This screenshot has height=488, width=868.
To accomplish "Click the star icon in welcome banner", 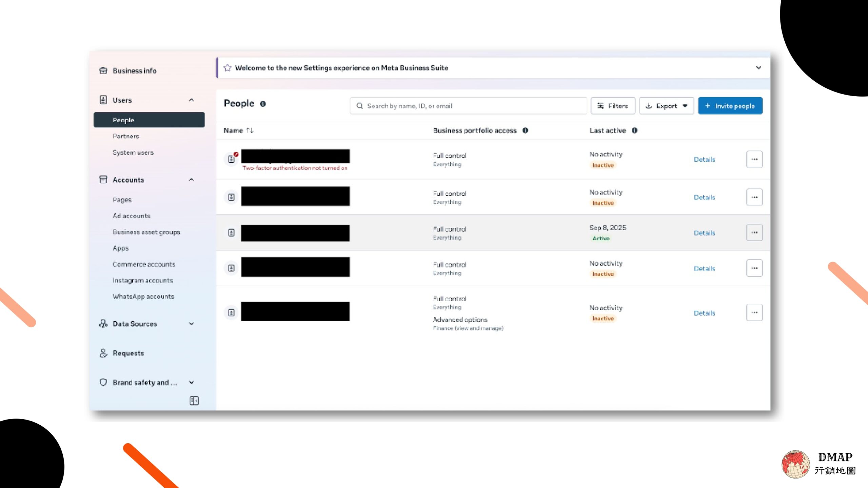I will 228,68.
